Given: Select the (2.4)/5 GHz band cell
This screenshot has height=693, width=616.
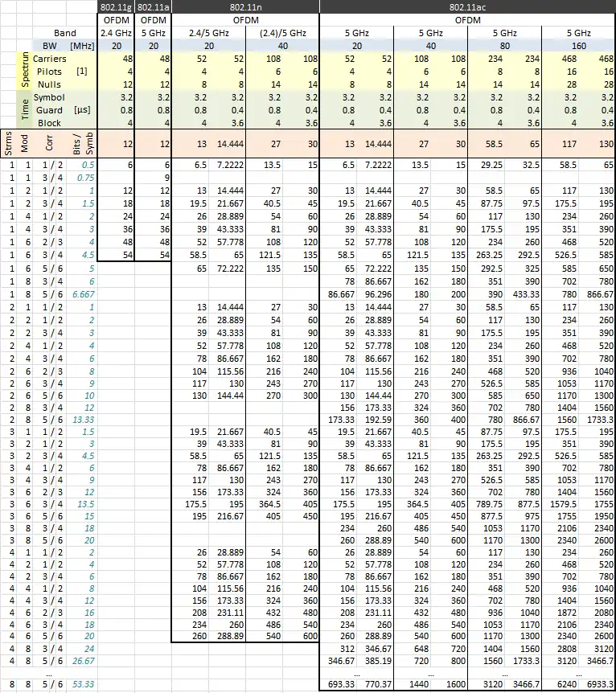Looking at the screenshot, I should coord(282,33).
